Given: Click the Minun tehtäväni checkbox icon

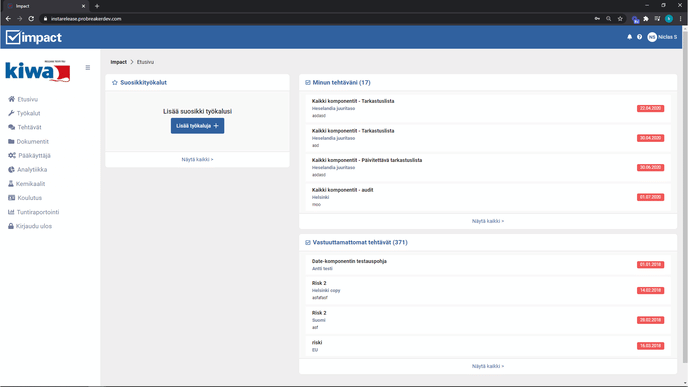Looking at the screenshot, I should (x=308, y=82).
